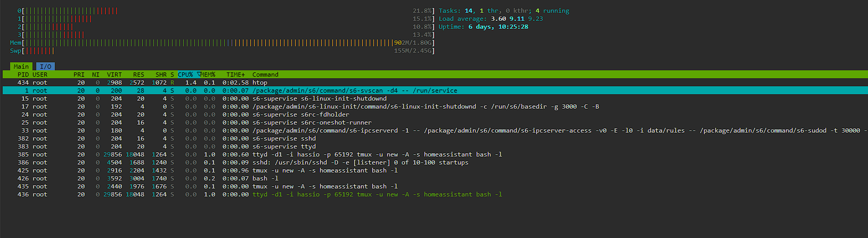Sort processes by PID column header
Viewport: 868px width, 238px height.
[x=23, y=75]
